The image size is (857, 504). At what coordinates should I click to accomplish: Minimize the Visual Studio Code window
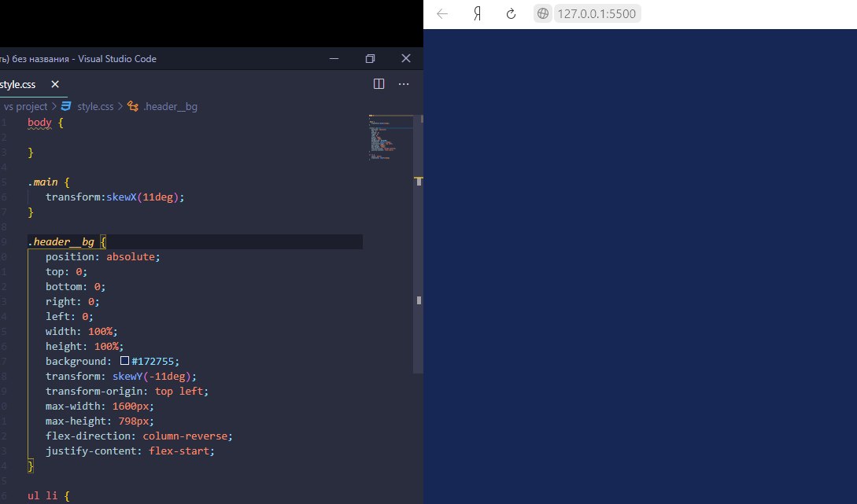(x=334, y=58)
